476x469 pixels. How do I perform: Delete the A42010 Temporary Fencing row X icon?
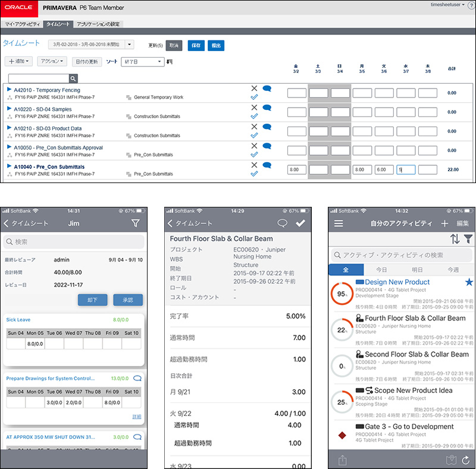pos(254,89)
